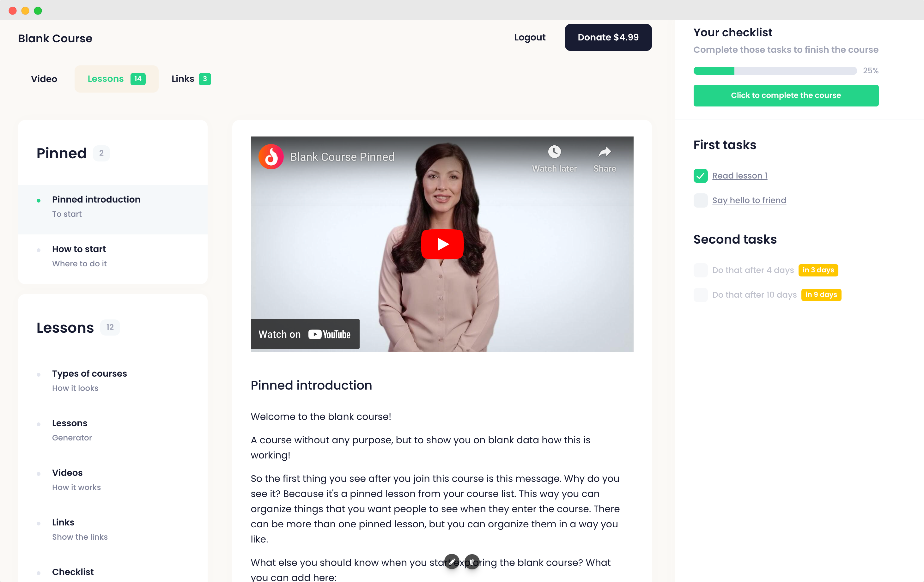The image size is (924, 582).
Task: Uncheck the Read lesson 1 checkbox
Action: (700, 176)
